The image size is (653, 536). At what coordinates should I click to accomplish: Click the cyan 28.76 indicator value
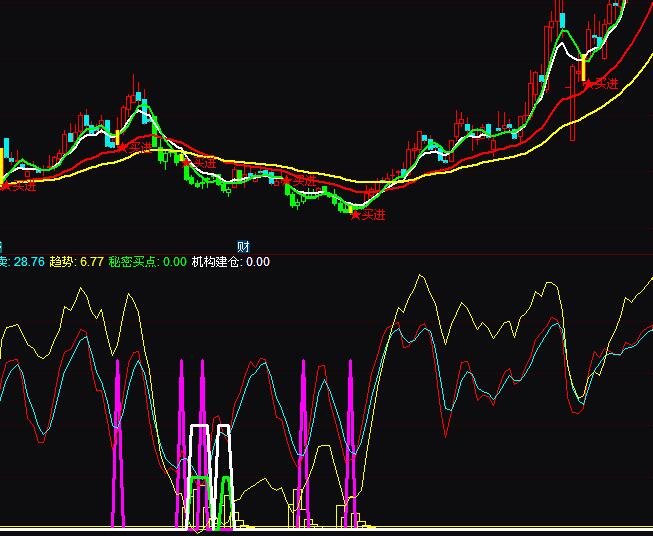point(28,262)
